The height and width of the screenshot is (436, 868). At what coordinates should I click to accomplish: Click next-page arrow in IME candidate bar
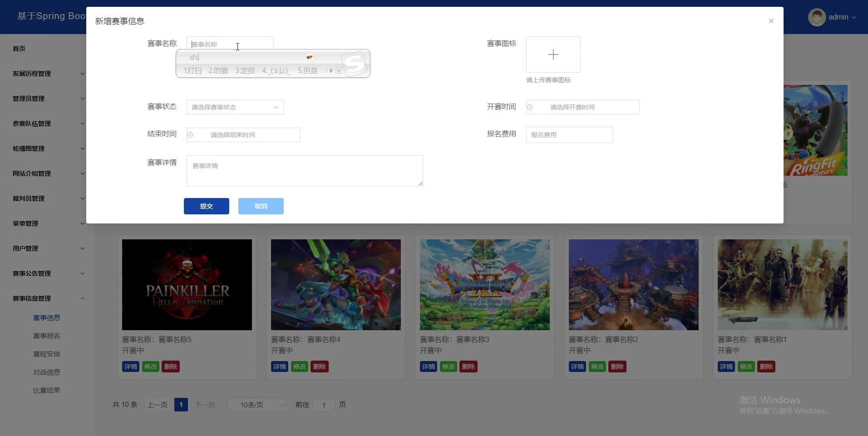coord(331,71)
